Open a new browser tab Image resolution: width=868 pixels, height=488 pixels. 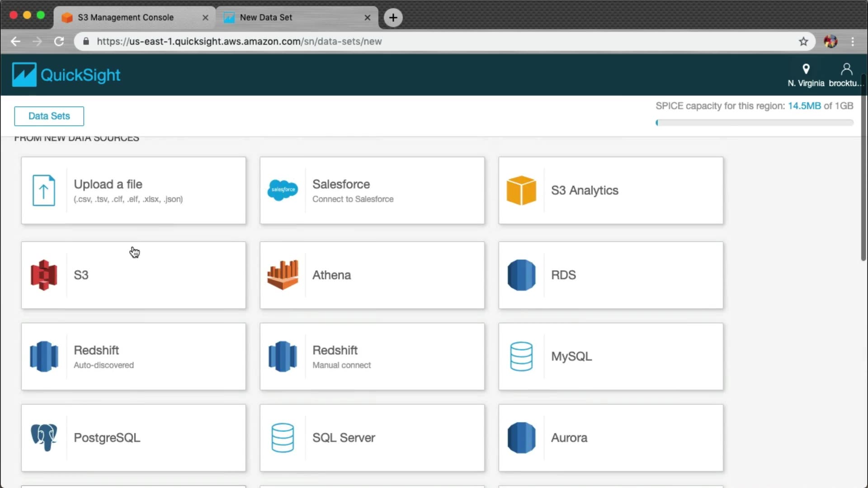pos(393,18)
